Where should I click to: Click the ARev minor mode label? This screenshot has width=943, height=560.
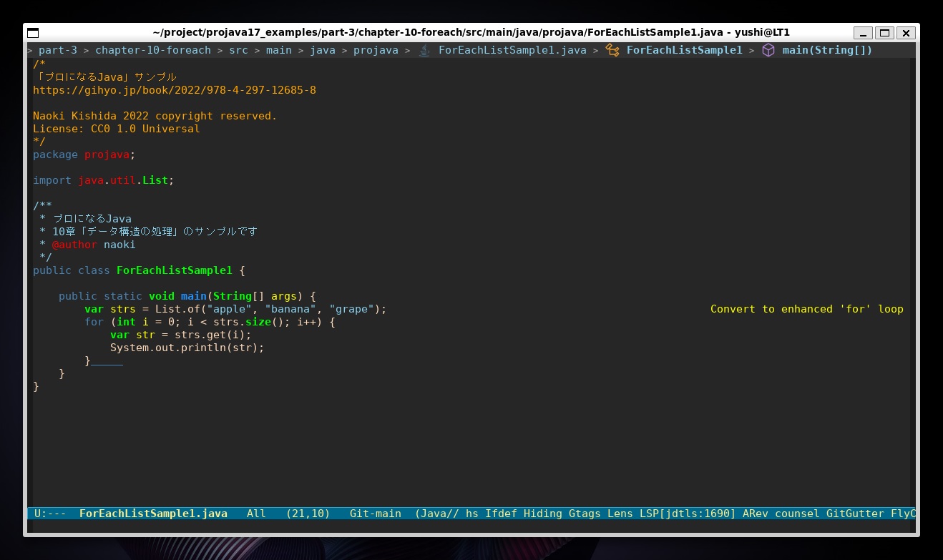click(x=756, y=514)
